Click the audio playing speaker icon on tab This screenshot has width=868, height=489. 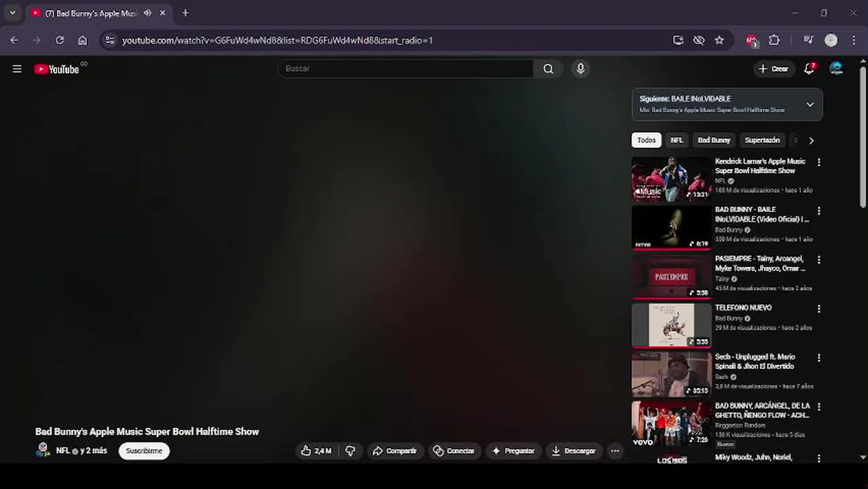tap(147, 13)
